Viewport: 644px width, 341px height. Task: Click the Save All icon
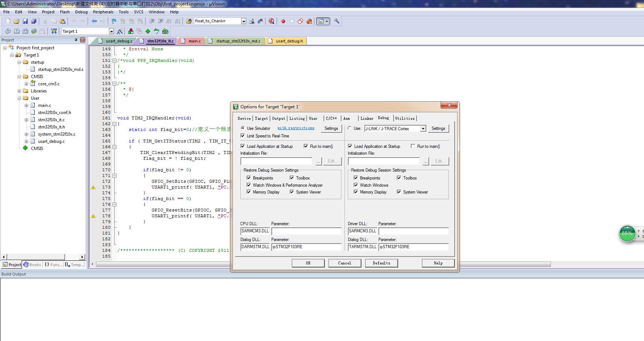click(34, 21)
